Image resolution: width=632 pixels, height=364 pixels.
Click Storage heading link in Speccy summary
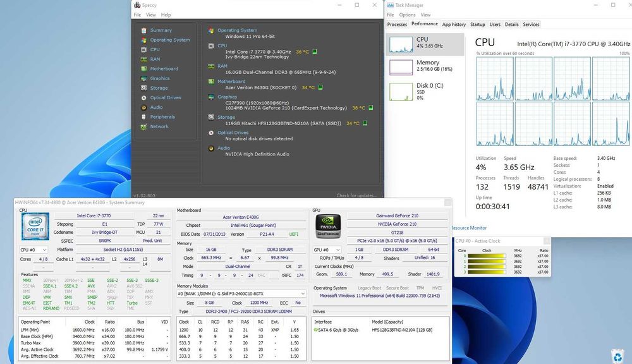(226, 118)
